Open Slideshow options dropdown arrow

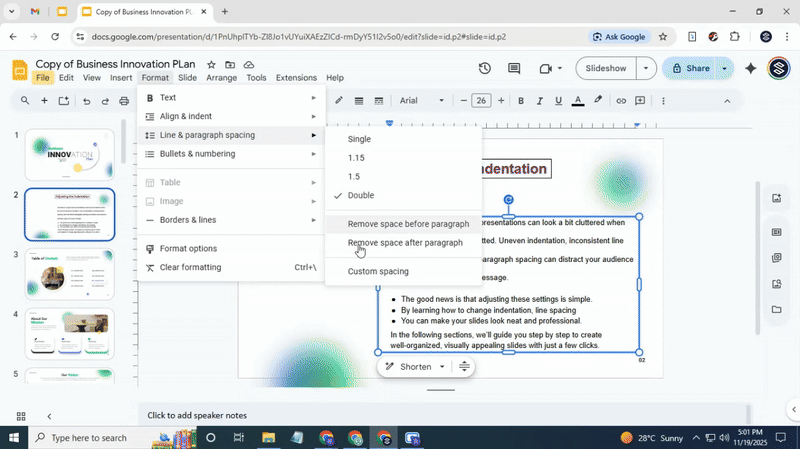[x=646, y=68]
